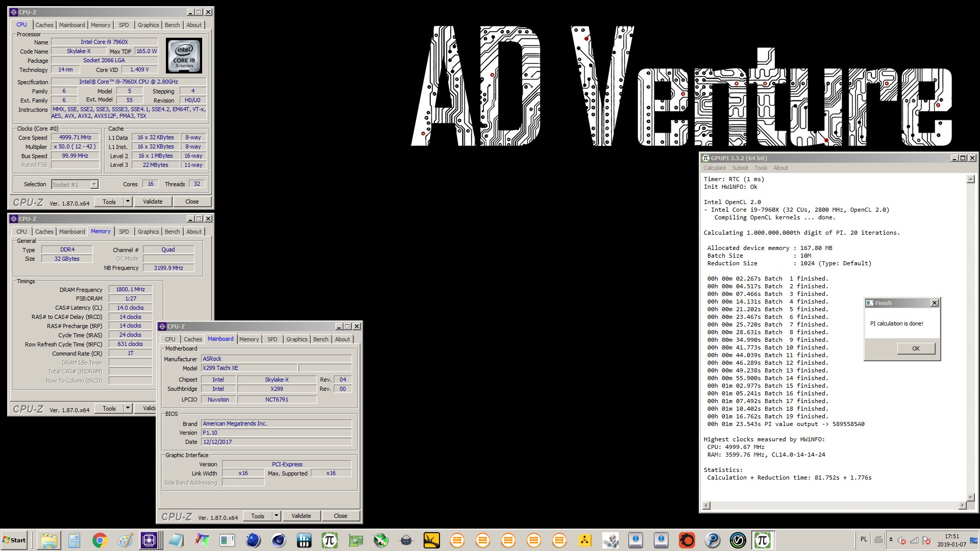The width and height of the screenshot is (980, 551).
Task: Switch to Memory tab in Mainboard CPU-Z window
Action: 249,339
